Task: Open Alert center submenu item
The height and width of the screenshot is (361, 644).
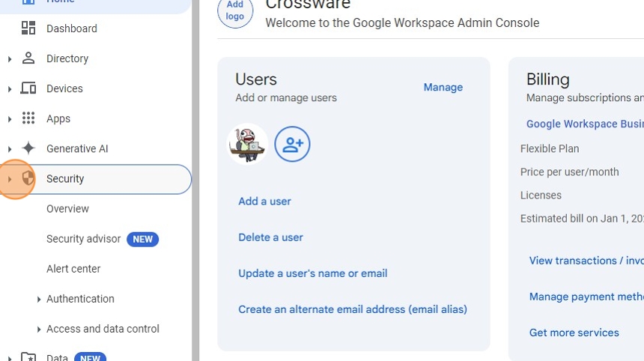Action: click(x=73, y=269)
